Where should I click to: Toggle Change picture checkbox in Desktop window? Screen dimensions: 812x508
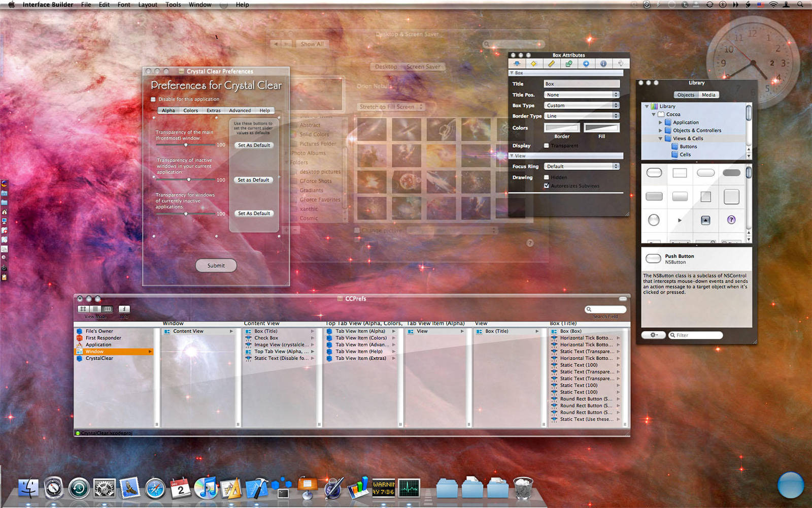357,231
